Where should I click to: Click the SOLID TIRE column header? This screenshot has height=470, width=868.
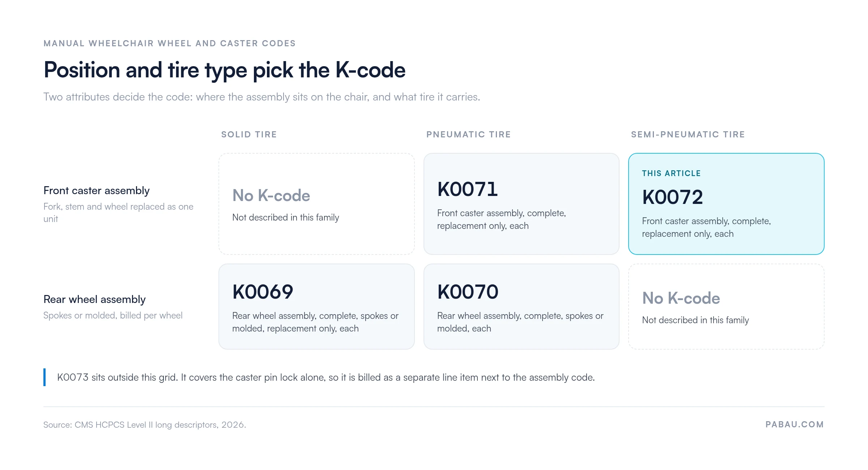pyautogui.click(x=249, y=134)
